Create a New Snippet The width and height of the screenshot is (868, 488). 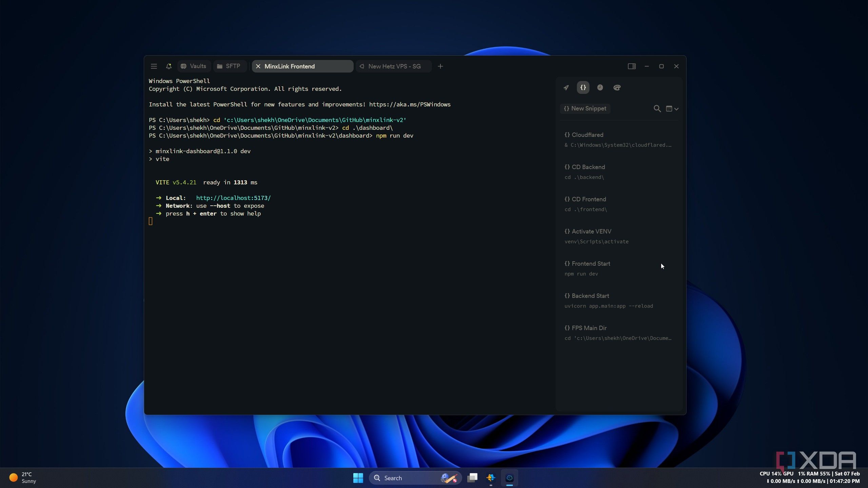point(585,108)
